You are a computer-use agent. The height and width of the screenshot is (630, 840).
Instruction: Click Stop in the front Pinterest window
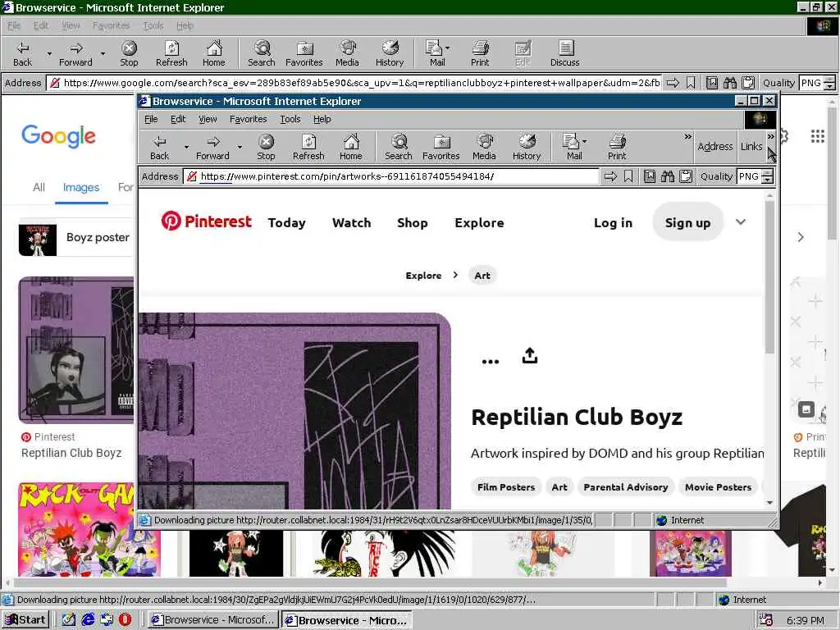coord(266,147)
